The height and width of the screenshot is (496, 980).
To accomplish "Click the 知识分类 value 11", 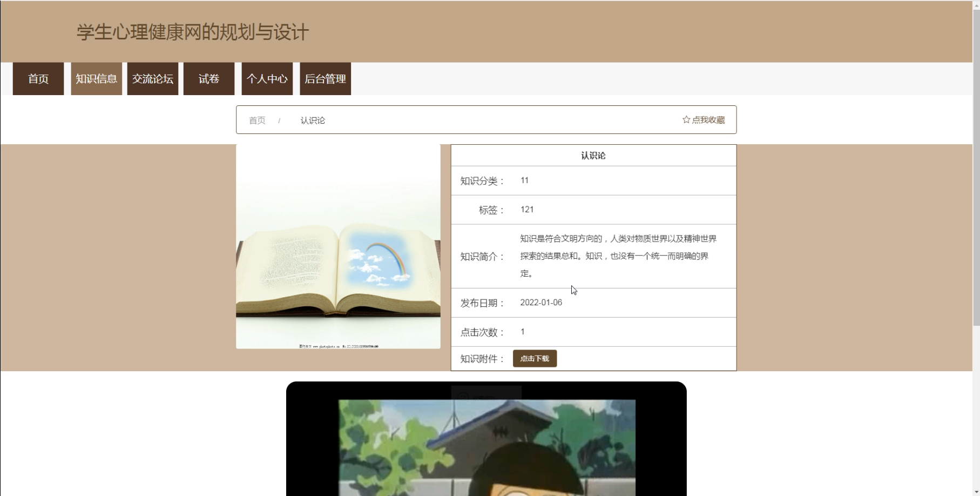I will click(524, 180).
